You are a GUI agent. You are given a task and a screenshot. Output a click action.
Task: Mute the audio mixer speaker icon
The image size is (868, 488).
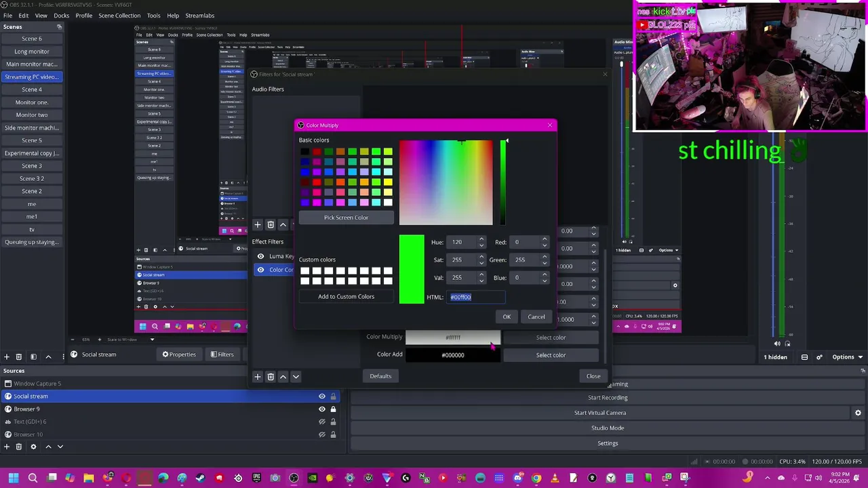click(777, 343)
